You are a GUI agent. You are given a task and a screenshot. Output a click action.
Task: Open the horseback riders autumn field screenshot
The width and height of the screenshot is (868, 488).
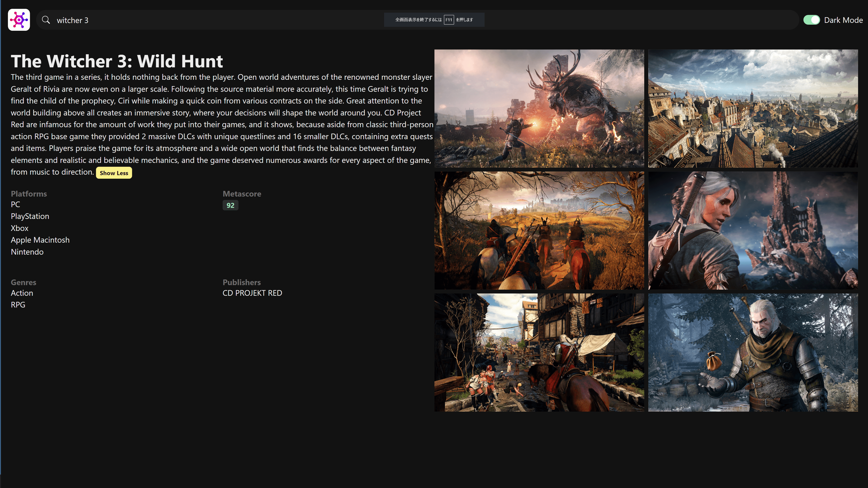539,230
